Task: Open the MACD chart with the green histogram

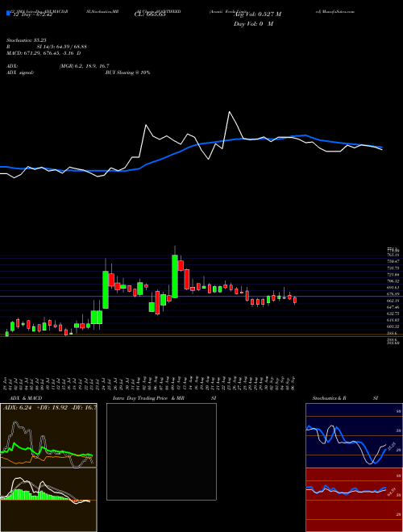Action: pos(48,500)
